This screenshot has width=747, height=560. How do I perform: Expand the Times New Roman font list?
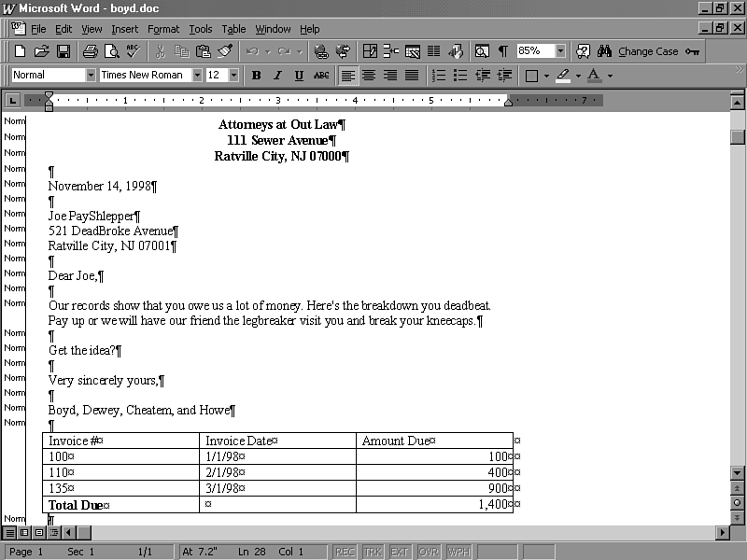point(197,76)
